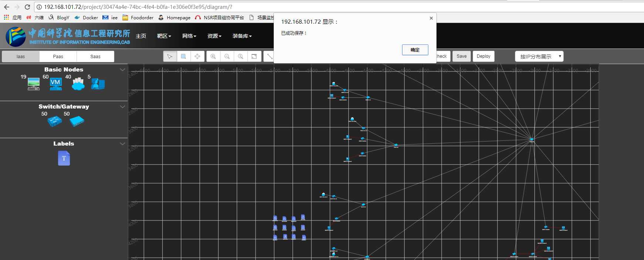Screen dimensions: 644x260
Task: Open the 六维 bookmark
Action: 35,17
